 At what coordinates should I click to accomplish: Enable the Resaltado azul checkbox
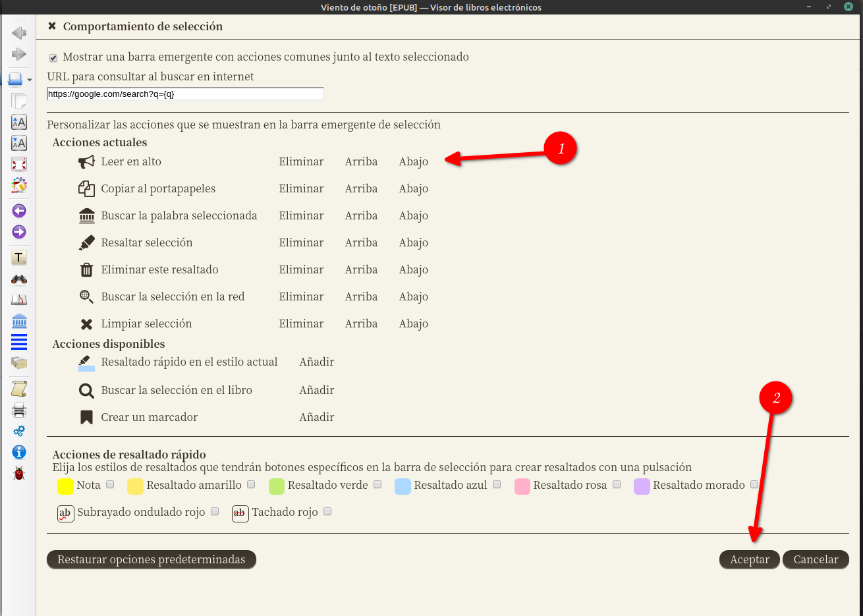(497, 484)
